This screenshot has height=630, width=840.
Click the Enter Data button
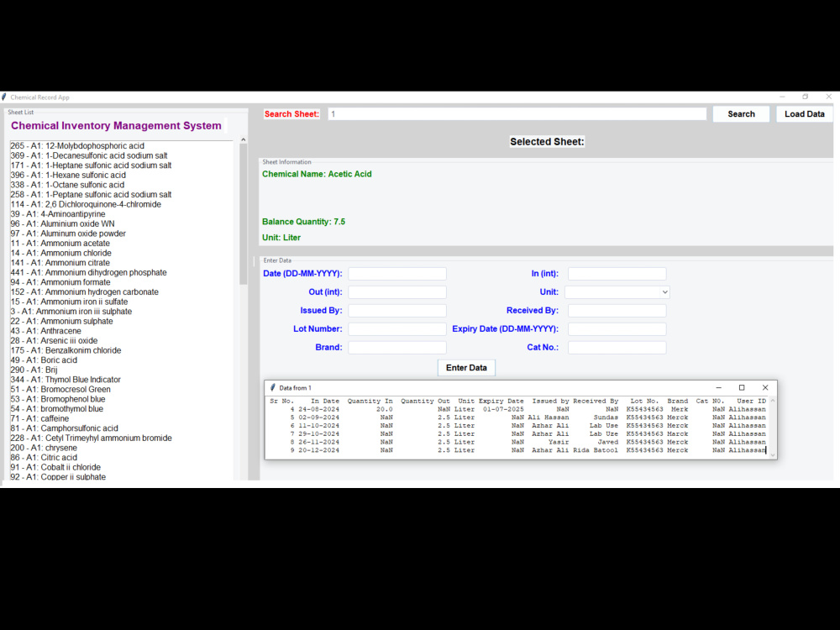pyautogui.click(x=466, y=368)
